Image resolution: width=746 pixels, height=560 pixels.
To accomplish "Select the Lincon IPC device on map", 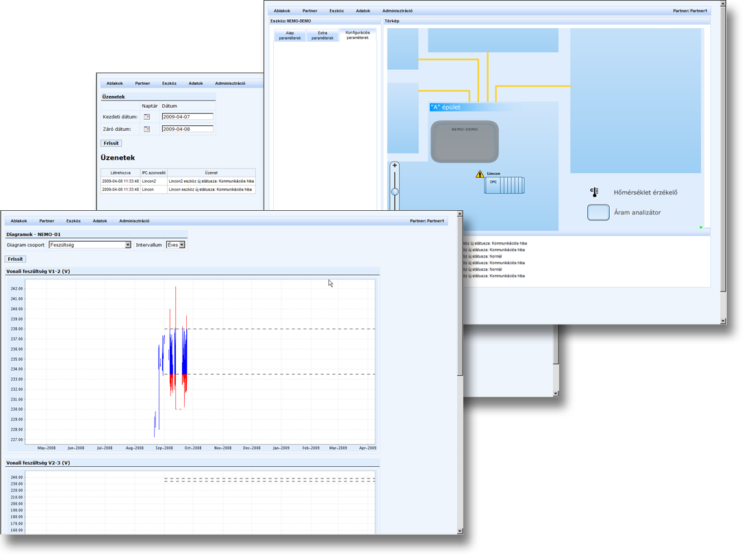I will click(x=503, y=184).
